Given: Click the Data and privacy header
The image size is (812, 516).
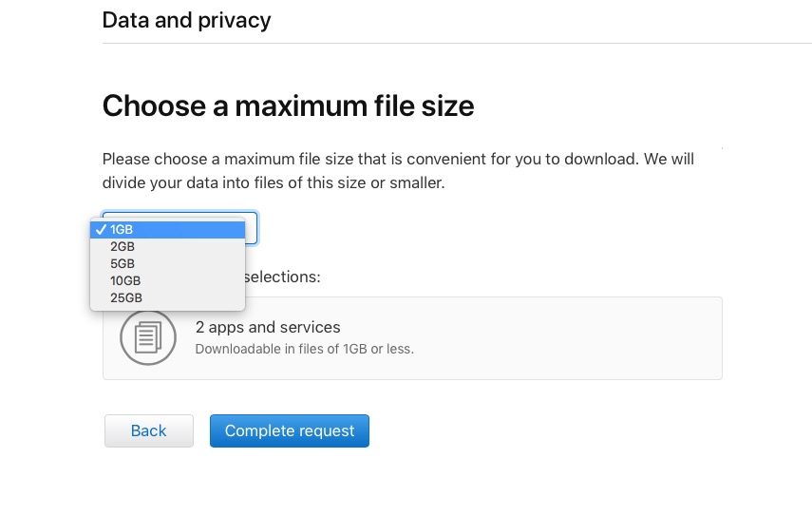Looking at the screenshot, I should [186, 20].
